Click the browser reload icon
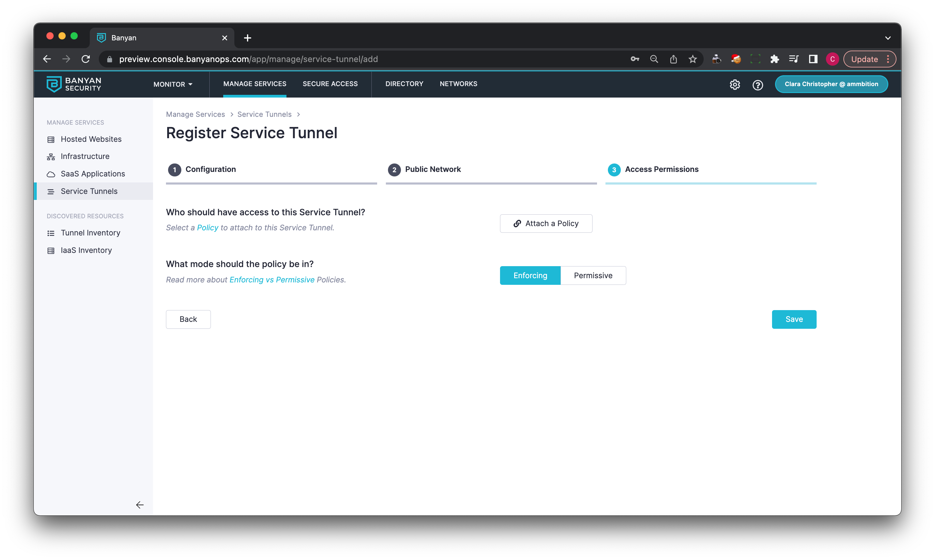The height and width of the screenshot is (560, 935). point(86,59)
